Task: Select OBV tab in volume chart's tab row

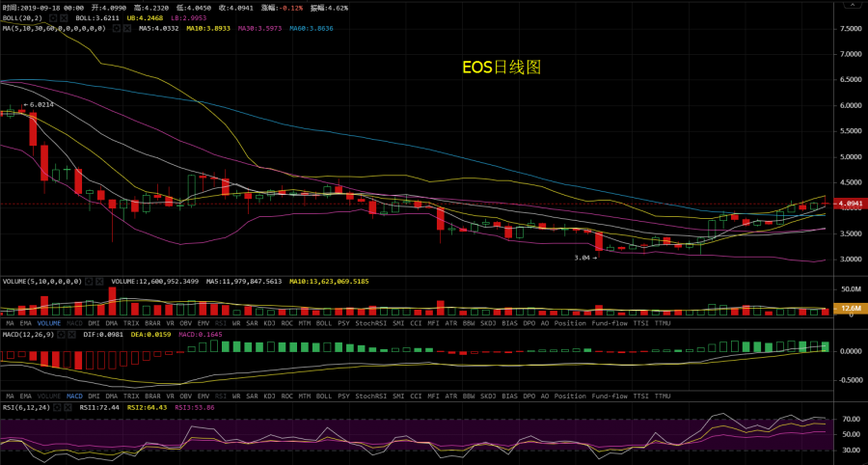Action: (x=186, y=322)
